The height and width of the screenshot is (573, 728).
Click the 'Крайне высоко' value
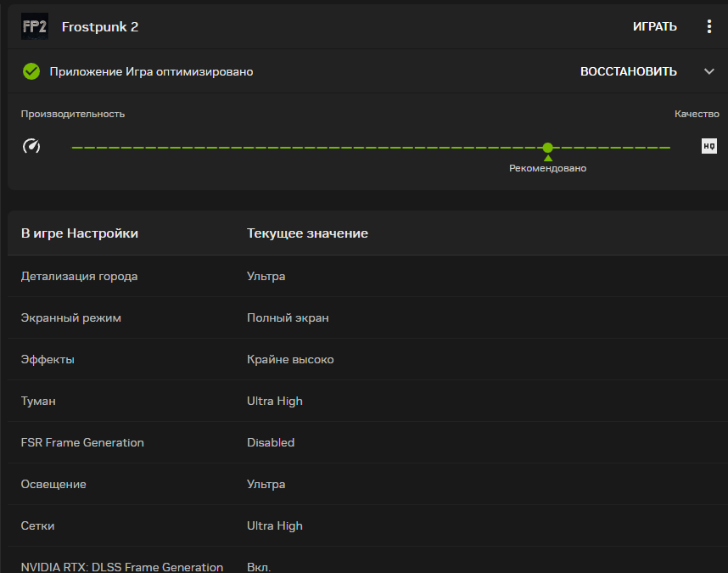290,359
